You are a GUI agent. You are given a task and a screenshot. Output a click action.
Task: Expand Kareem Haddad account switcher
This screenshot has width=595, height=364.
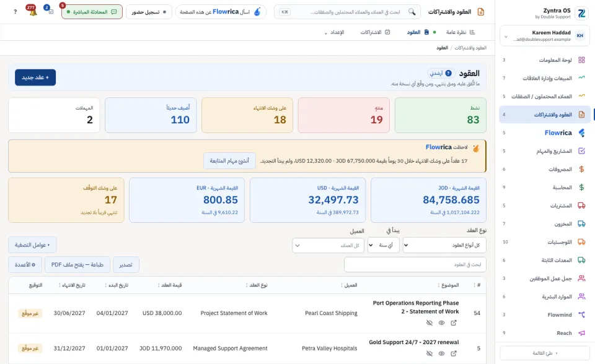click(545, 36)
